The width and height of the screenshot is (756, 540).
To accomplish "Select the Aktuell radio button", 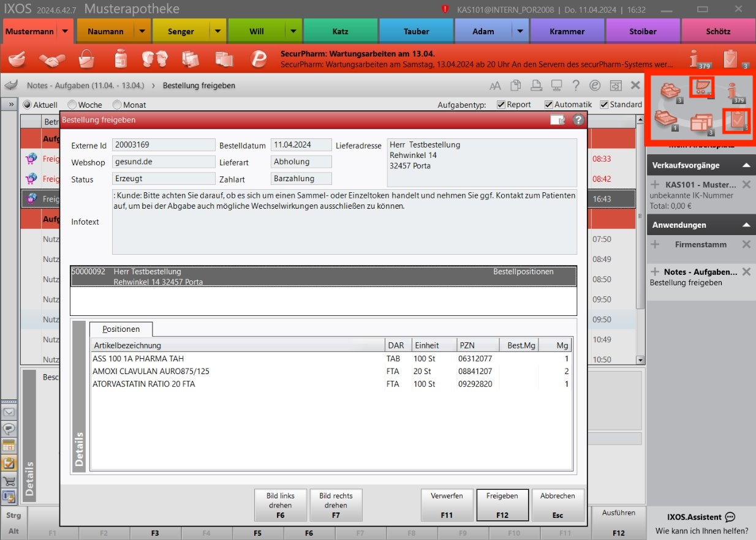I will pyautogui.click(x=27, y=105).
